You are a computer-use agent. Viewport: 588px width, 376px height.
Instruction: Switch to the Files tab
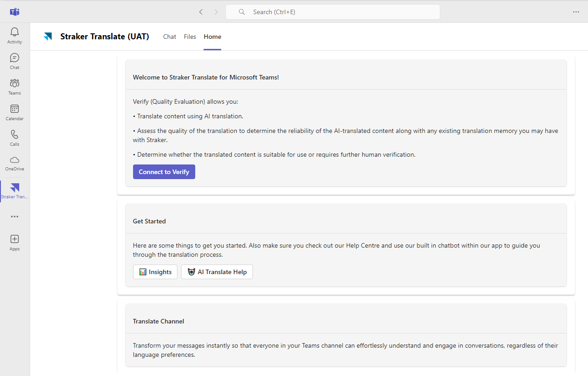click(x=190, y=37)
